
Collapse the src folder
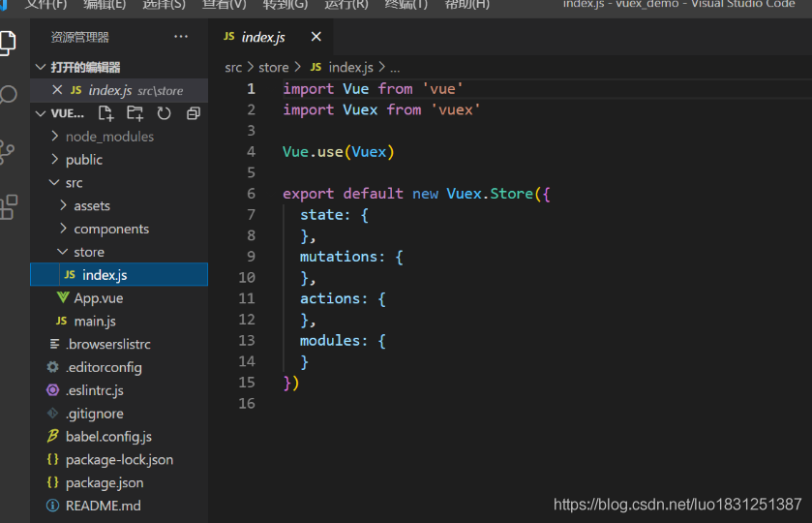(x=74, y=183)
